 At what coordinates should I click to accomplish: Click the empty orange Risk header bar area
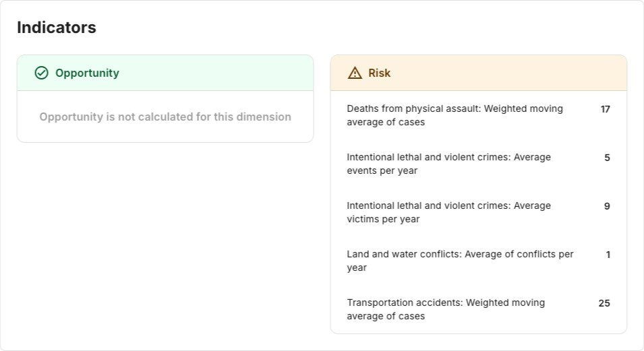pos(506,73)
